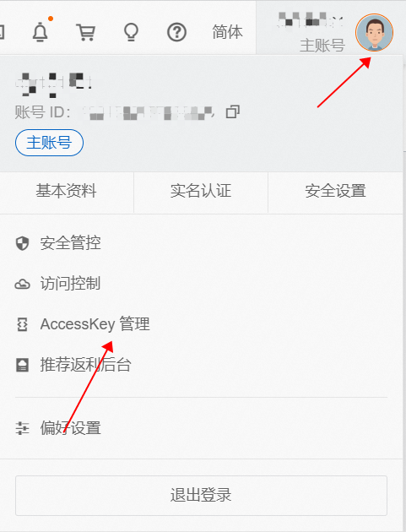Click the 退出登录 logout button
This screenshot has height=532, width=406.
coord(201,496)
